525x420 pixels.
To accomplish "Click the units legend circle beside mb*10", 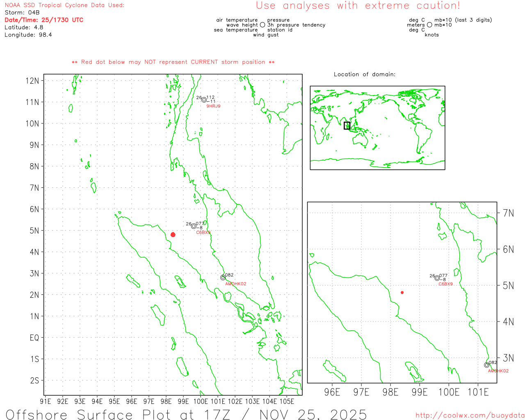I will tap(429, 25).
